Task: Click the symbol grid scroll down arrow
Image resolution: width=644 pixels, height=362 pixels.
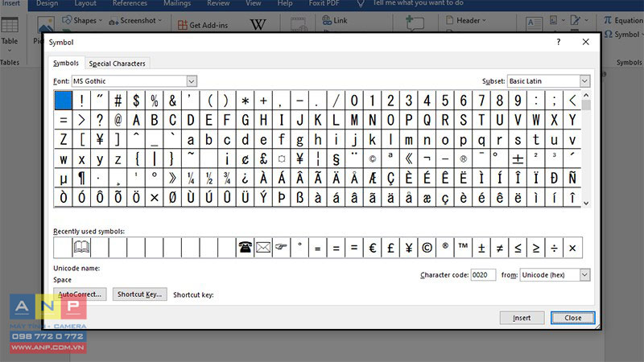Action: (x=586, y=204)
